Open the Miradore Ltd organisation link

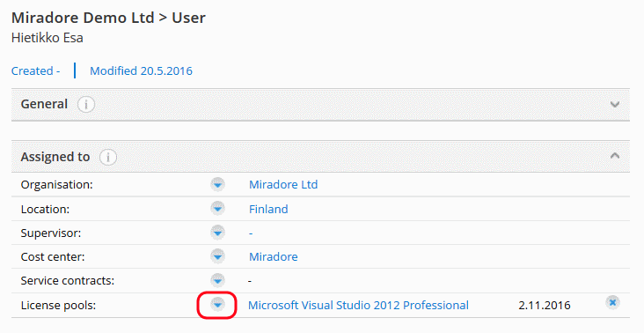[x=283, y=185]
